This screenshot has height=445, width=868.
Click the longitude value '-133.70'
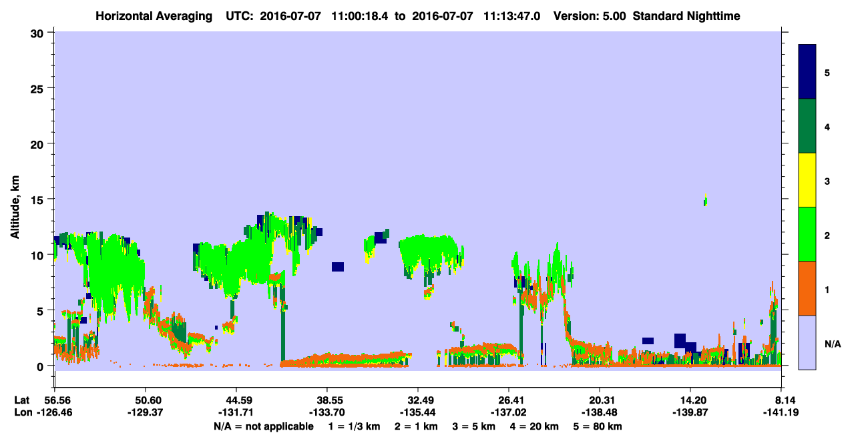pyautogui.click(x=327, y=413)
